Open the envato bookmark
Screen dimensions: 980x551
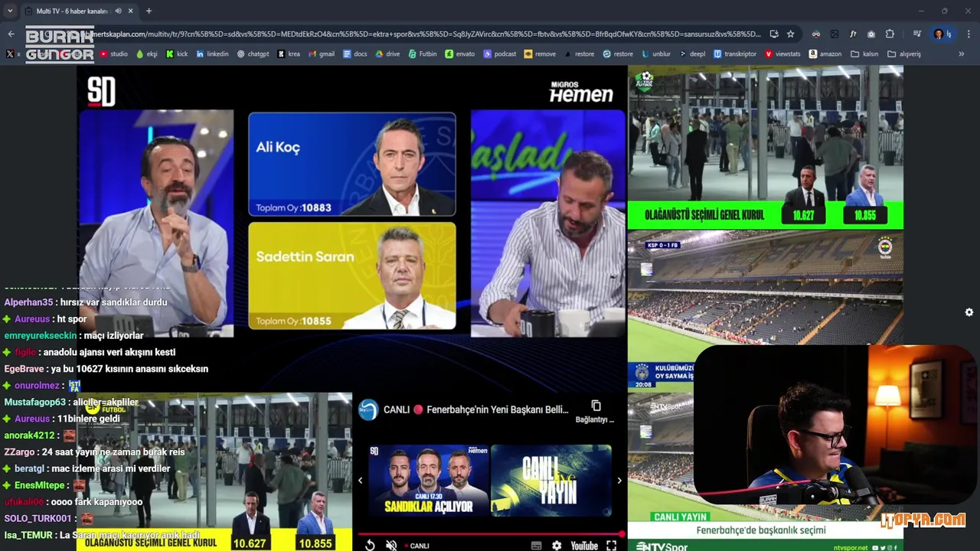pos(460,54)
